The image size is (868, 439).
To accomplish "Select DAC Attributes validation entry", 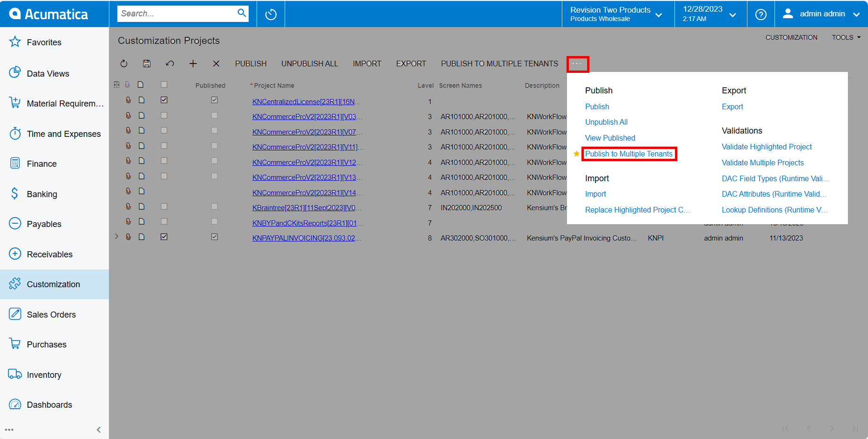I will coord(774,194).
